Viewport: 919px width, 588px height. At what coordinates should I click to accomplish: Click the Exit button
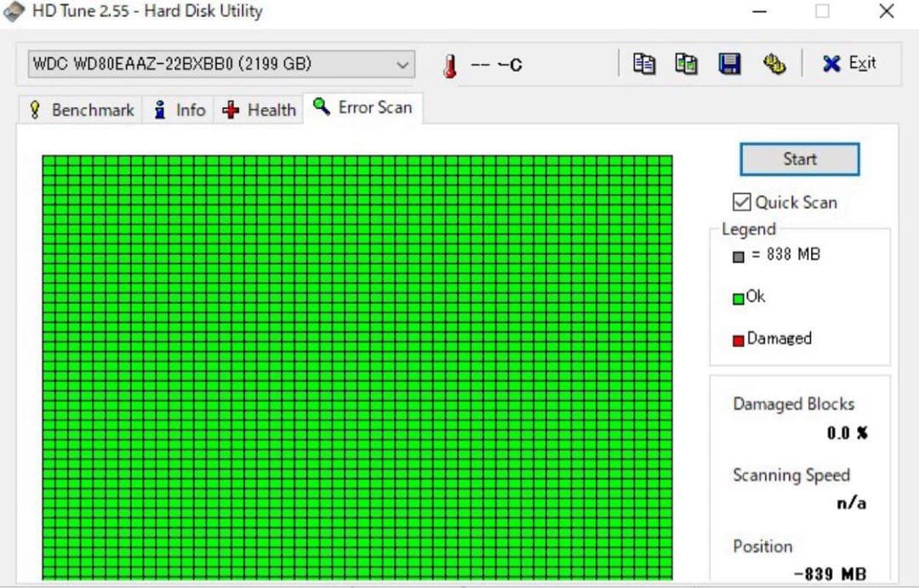point(849,64)
